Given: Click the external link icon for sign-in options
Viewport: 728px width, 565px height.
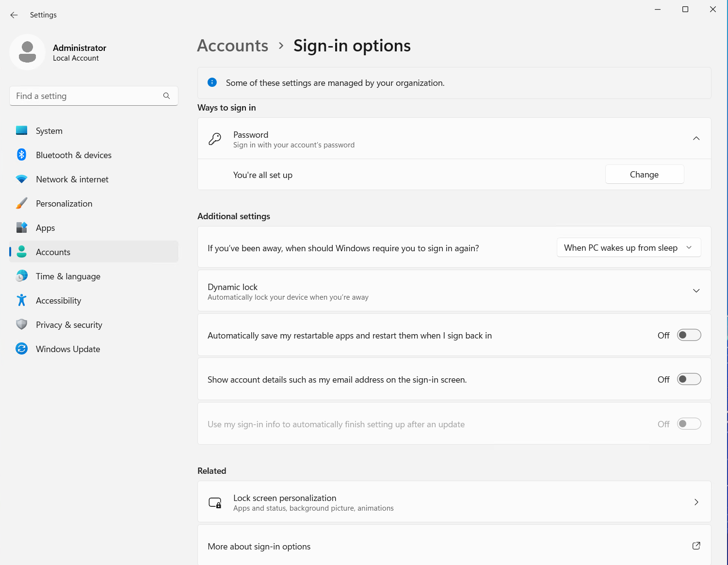Looking at the screenshot, I should (x=696, y=546).
